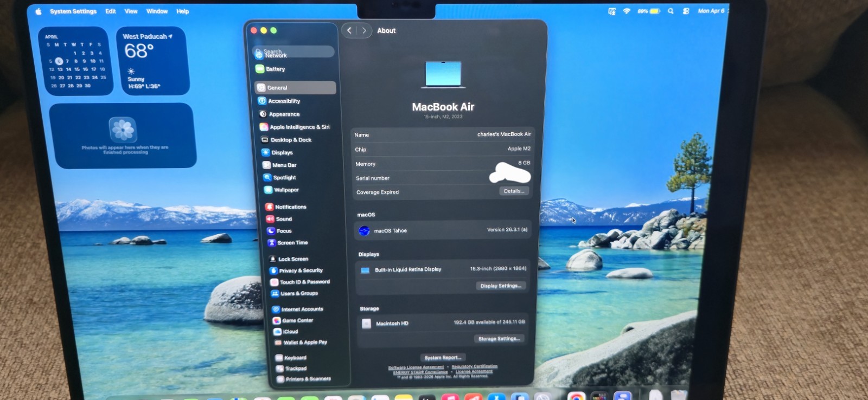Image resolution: width=868 pixels, height=400 pixels.
Task: Select Users & Groups in sidebar
Action: point(295,293)
